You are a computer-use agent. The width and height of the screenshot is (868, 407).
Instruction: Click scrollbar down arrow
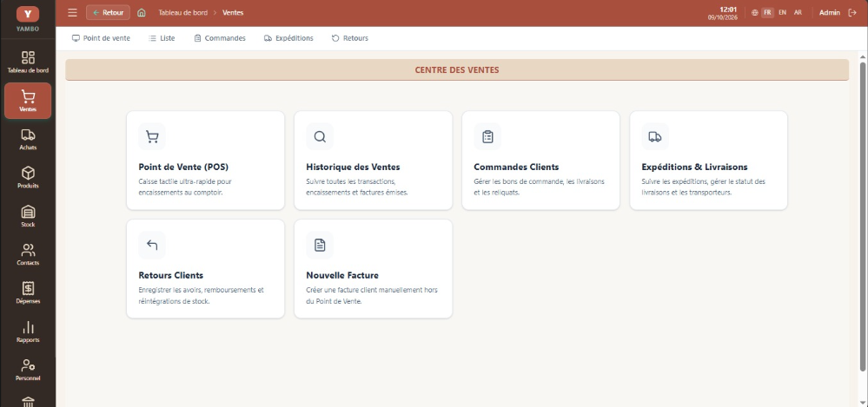tap(863, 404)
